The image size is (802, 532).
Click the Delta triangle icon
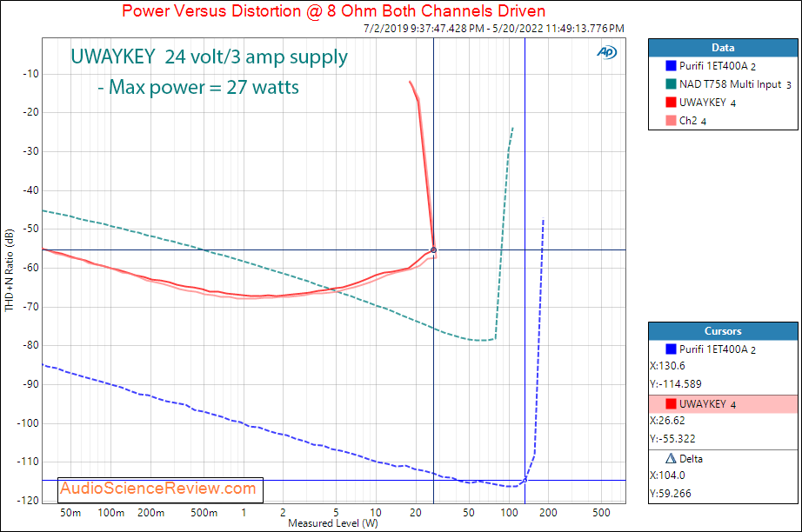tap(671, 458)
